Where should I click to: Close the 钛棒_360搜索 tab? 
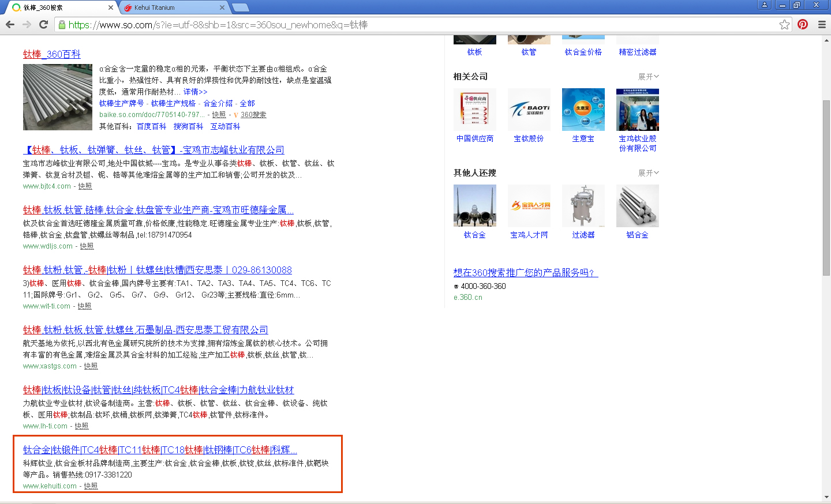[111, 7]
